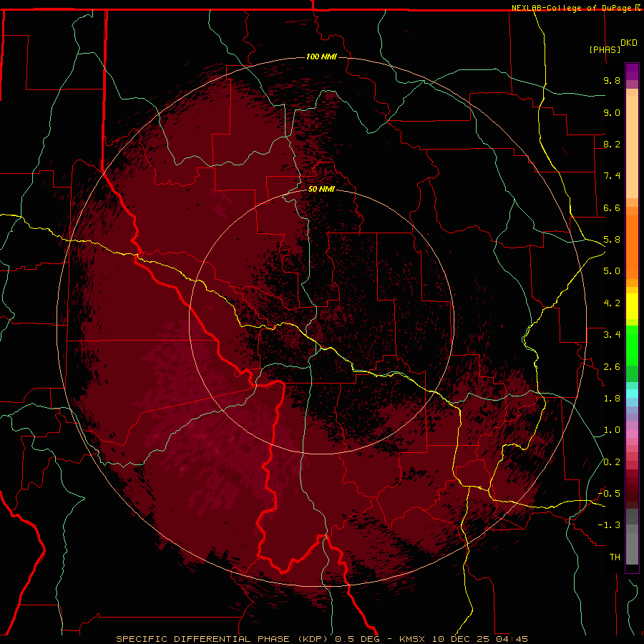The height and width of the screenshot is (644, 644).
Task: Pick the cyan band of the color bar
Action: pos(632,394)
